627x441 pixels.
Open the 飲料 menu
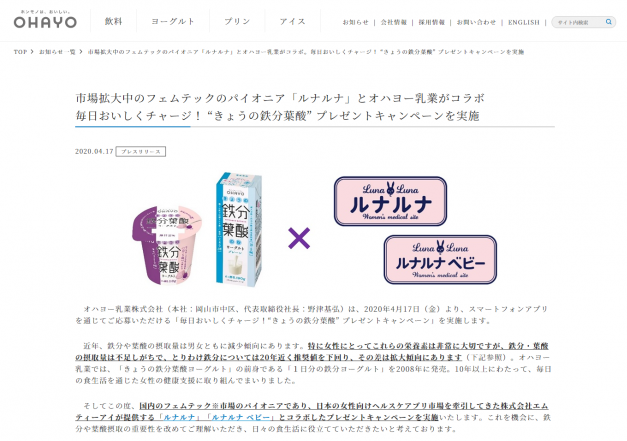[x=113, y=22]
